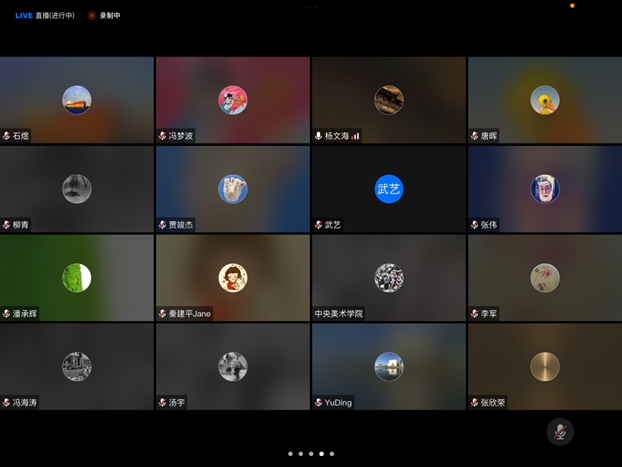This screenshot has width=622, height=467.
Task: Click the 张伟 name label
Action: [489, 225]
